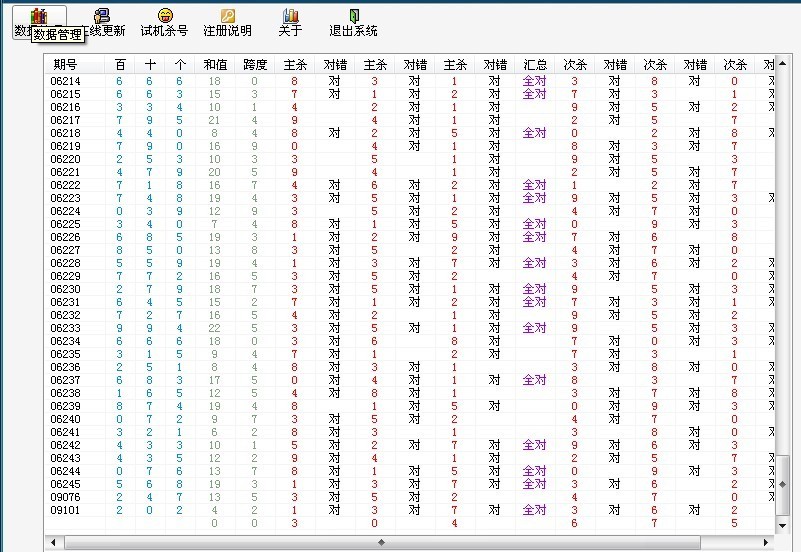Select row 06245 in the table
Image resolution: width=801 pixels, height=552 pixels.
(410, 484)
